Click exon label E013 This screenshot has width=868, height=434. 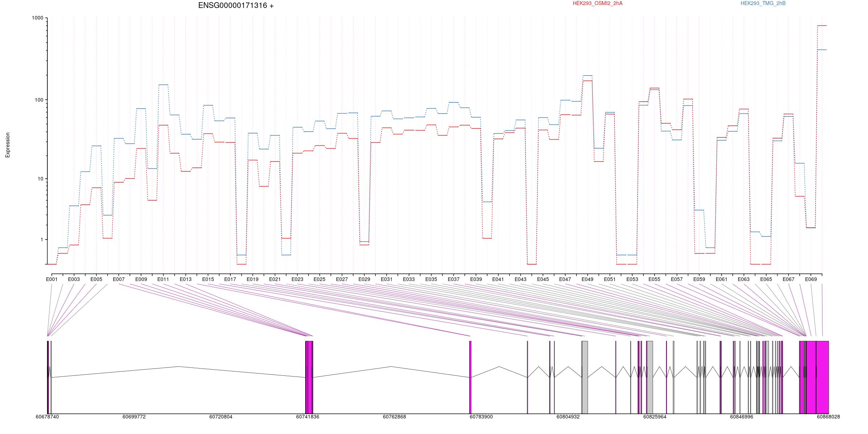point(186,279)
